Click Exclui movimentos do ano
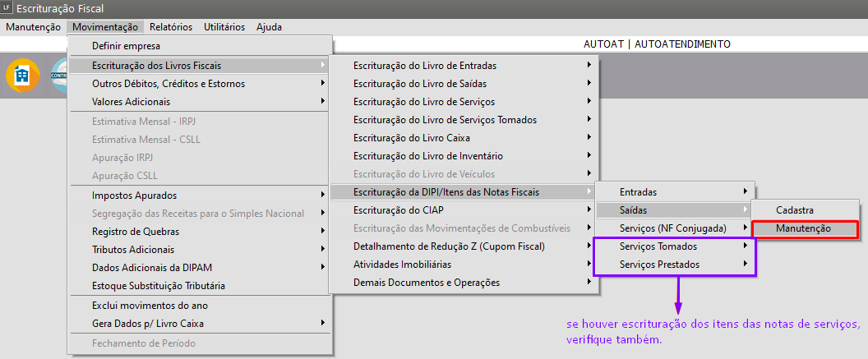The height and width of the screenshot is (359, 868). coord(150,306)
